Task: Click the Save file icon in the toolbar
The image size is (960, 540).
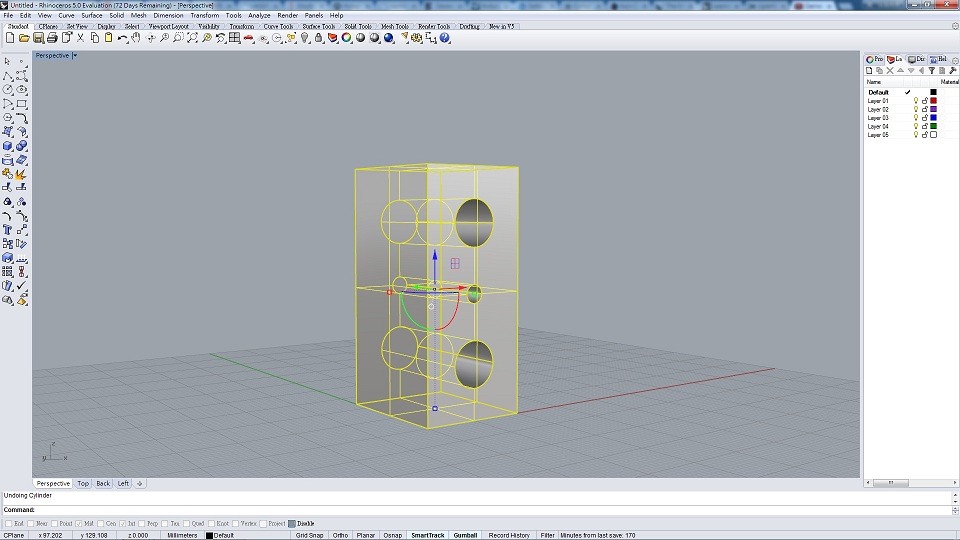Action: [x=38, y=38]
